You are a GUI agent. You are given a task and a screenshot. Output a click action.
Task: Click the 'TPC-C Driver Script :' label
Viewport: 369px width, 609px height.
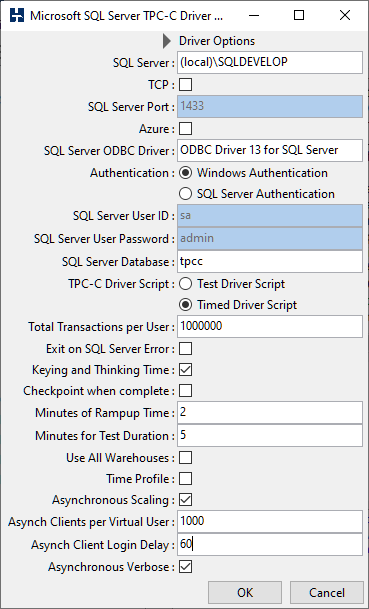point(122,284)
